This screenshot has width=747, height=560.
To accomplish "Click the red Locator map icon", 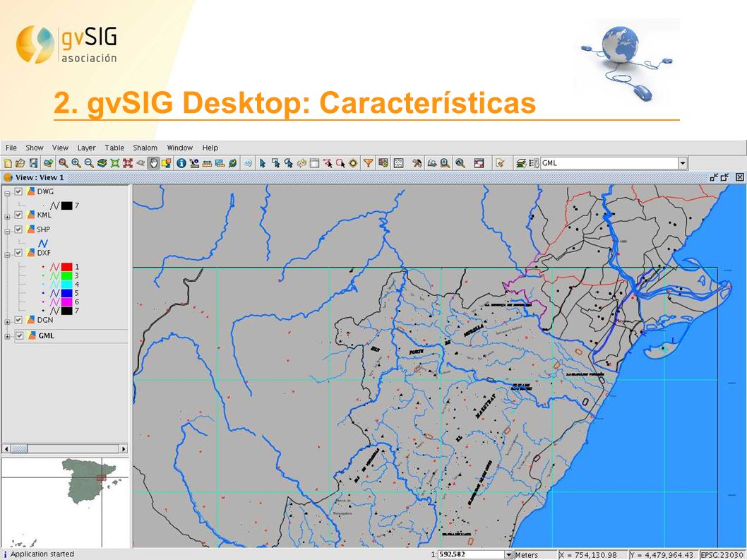I will click(479, 163).
